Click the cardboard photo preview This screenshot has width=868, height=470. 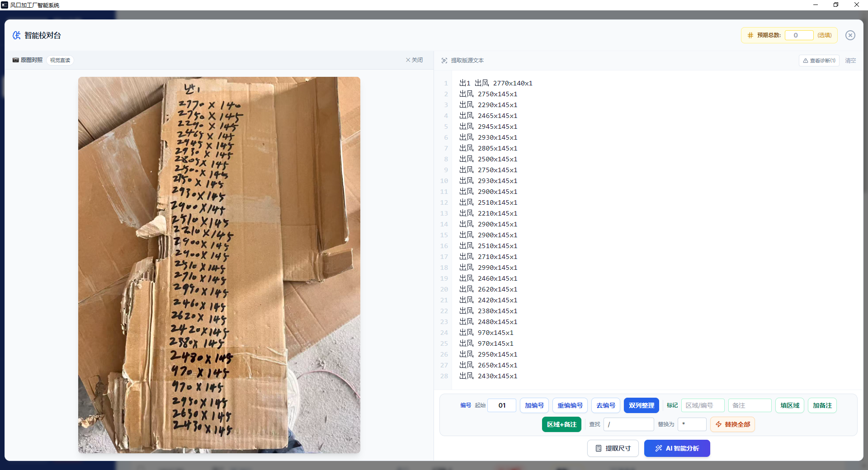tap(219, 265)
